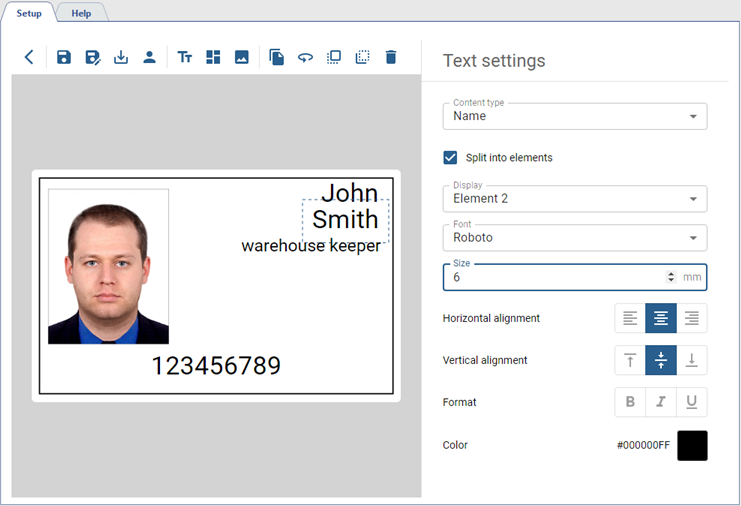Expand the Display dropdown showing Element 2
This screenshot has height=506, width=741.
click(x=575, y=199)
